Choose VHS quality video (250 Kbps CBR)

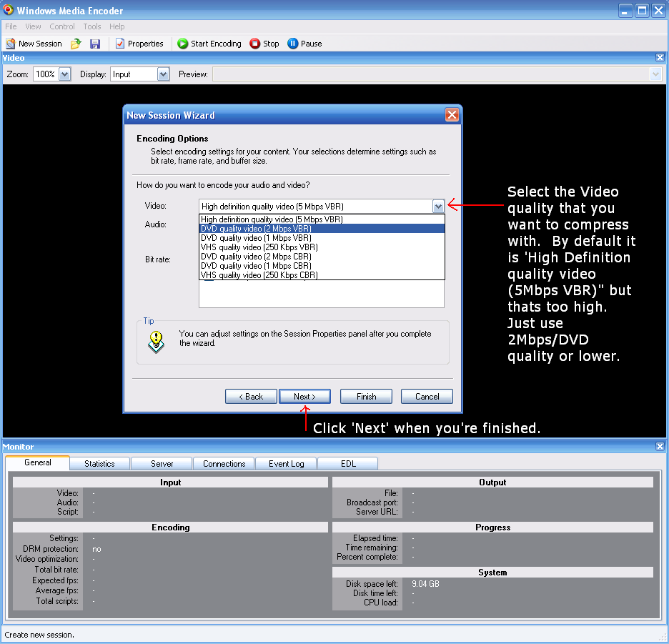coord(259,275)
